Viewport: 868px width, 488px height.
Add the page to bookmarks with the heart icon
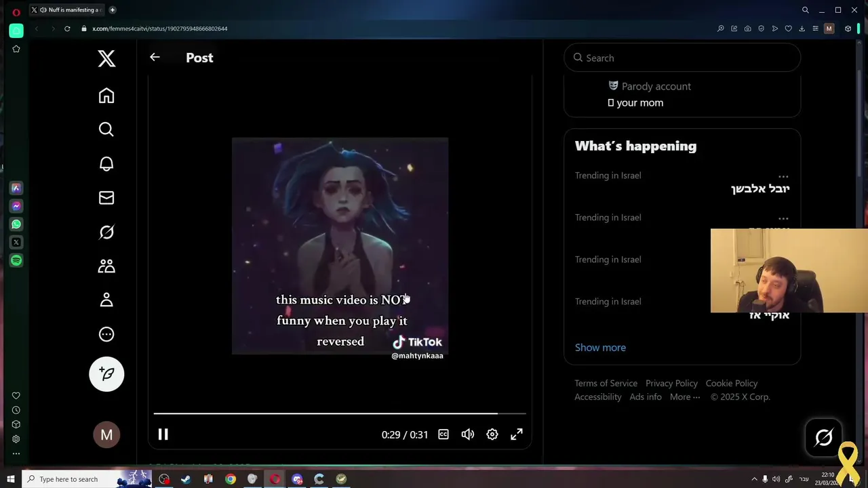pyautogui.click(x=788, y=28)
